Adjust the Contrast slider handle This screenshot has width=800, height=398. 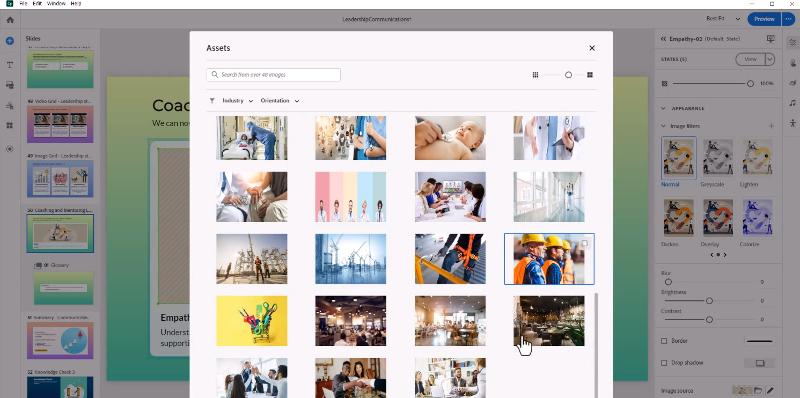[709, 319]
